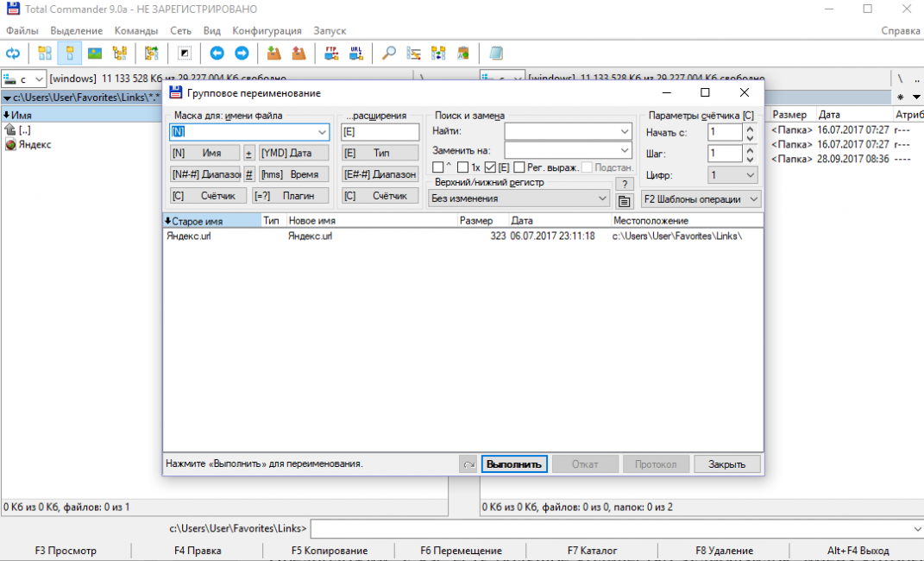Click the [E] Тип extension button

pyautogui.click(x=380, y=154)
